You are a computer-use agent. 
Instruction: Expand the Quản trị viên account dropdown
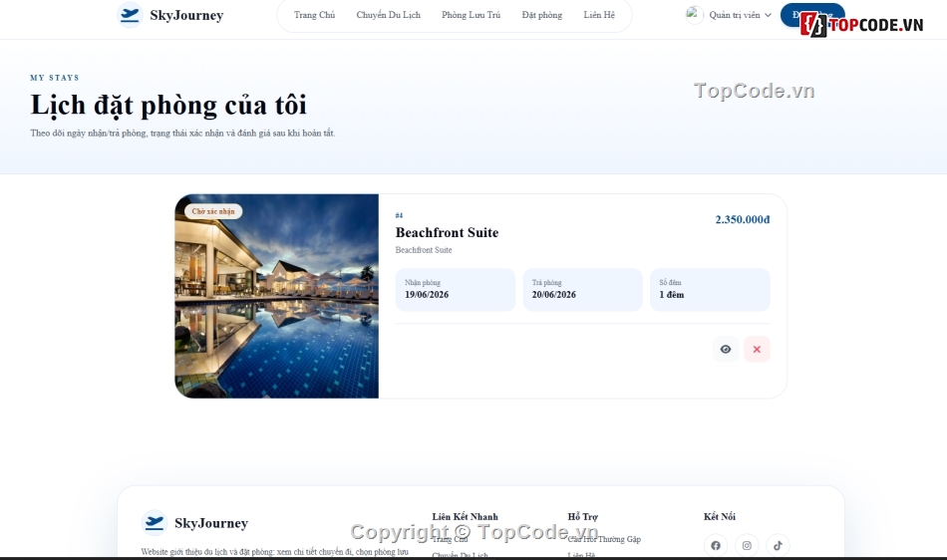[x=740, y=15]
